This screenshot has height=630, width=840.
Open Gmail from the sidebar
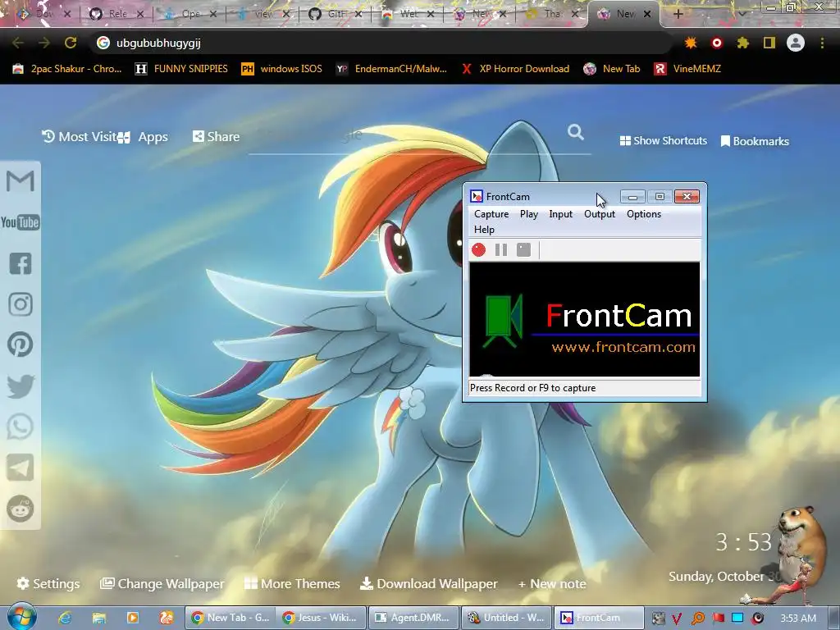click(21, 180)
